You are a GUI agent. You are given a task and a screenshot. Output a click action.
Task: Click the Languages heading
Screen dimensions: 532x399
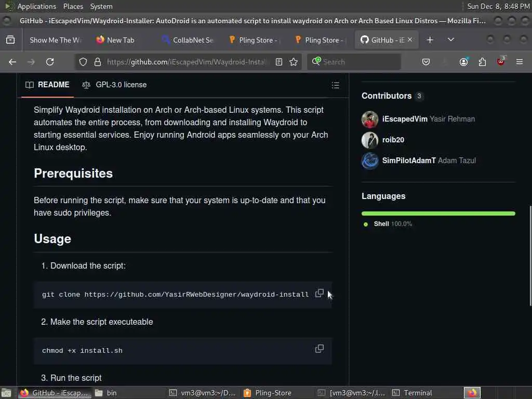coord(383,196)
